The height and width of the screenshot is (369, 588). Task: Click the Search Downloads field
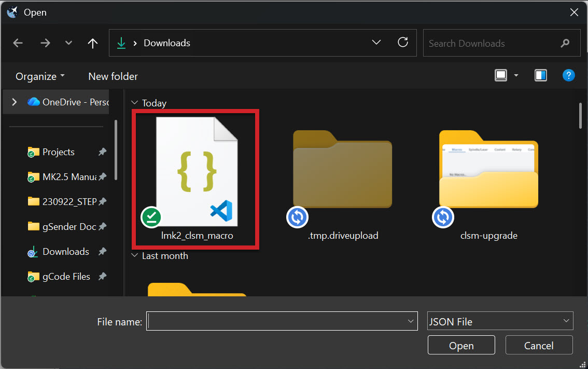coord(493,44)
